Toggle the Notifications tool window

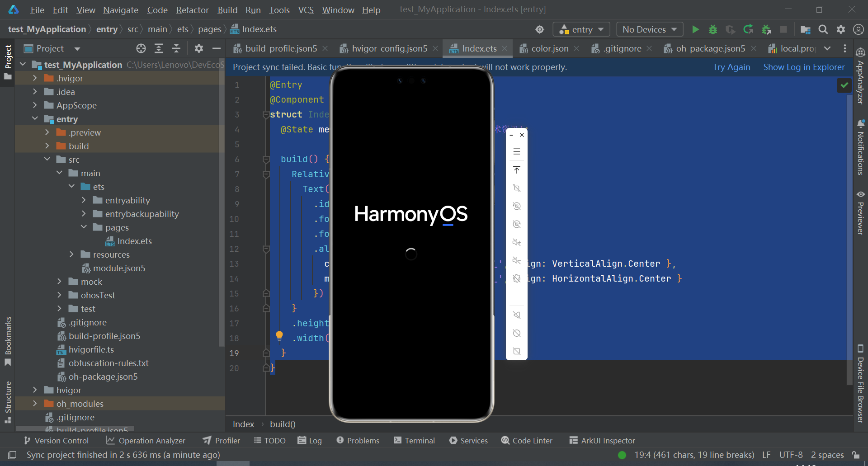click(860, 147)
